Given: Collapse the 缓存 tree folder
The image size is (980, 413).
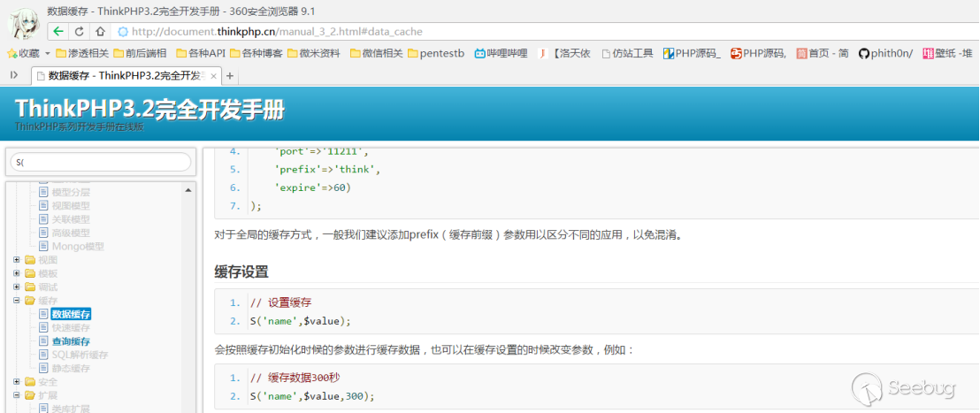Looking at the screenshot, I should pyautogui.click(x=16, y=301).
